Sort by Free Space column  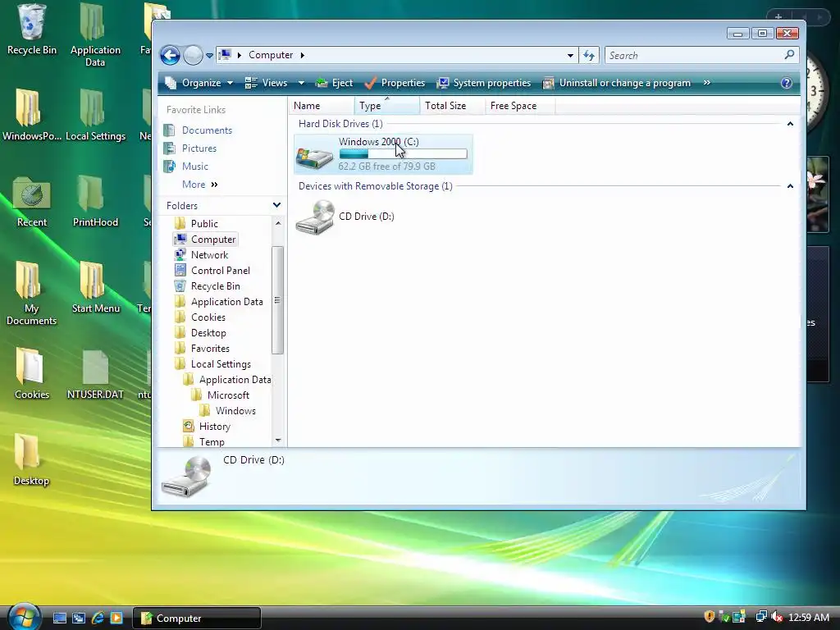click(x=520, y=106)
